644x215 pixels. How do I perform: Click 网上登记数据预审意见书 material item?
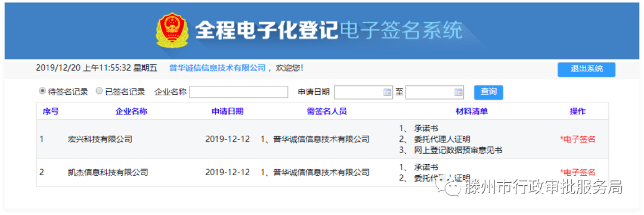point(459,150)
